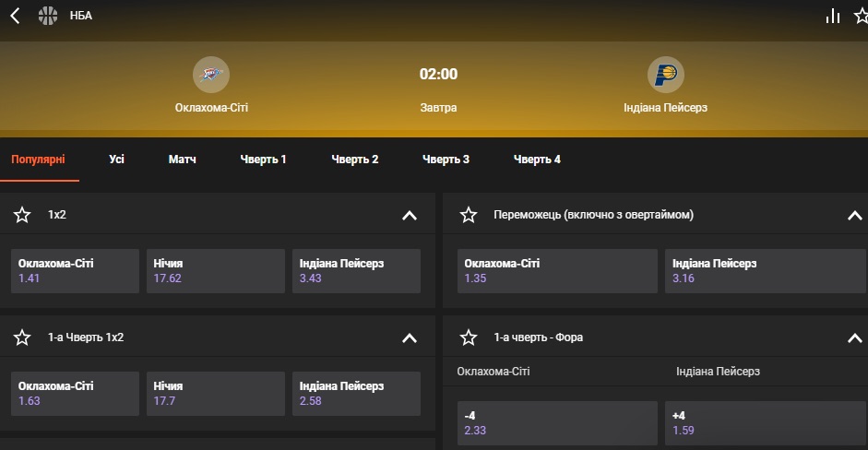
Task: Bet on Індіана Пейсерз at 3.43
Action: tap(356, 271)
